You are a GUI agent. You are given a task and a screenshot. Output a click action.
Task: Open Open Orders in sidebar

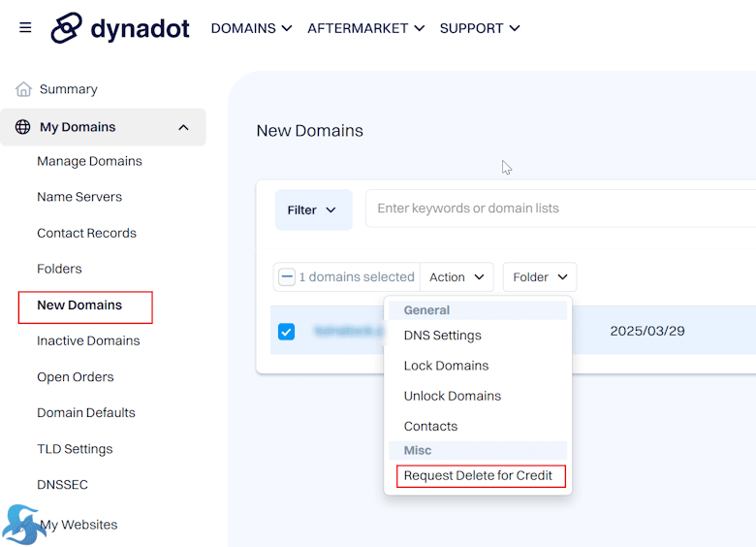[76, 376]
